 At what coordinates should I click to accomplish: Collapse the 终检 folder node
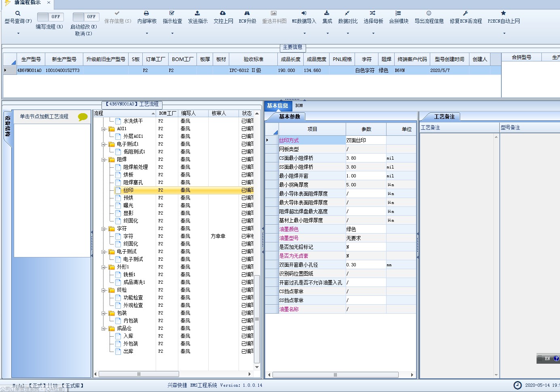(x=104, y=290)
